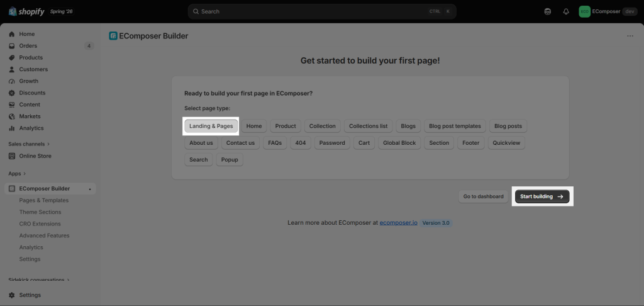Screen dimensions: 644x306
Task: Open Advanced Features submenu item
Action: coord(45,235)
